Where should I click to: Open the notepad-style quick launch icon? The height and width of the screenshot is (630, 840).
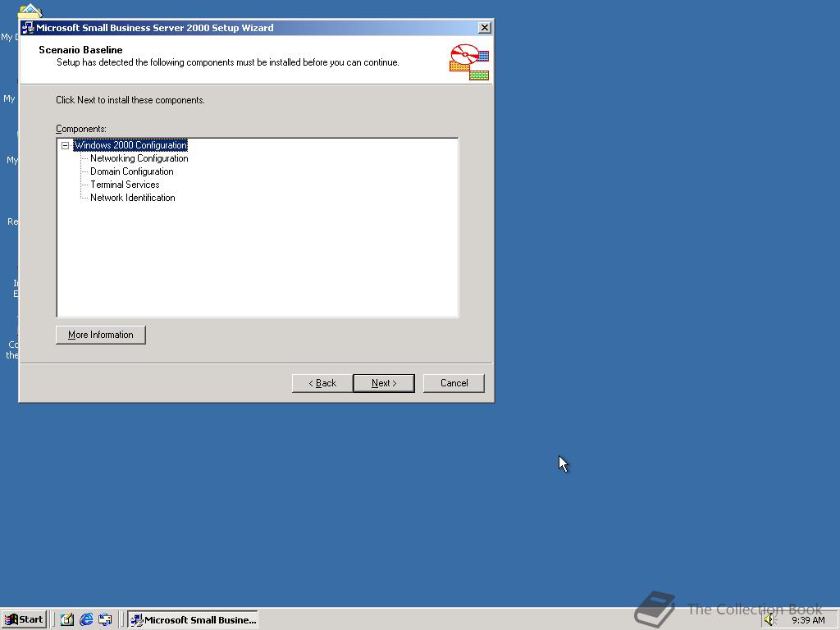coord(67,620)
